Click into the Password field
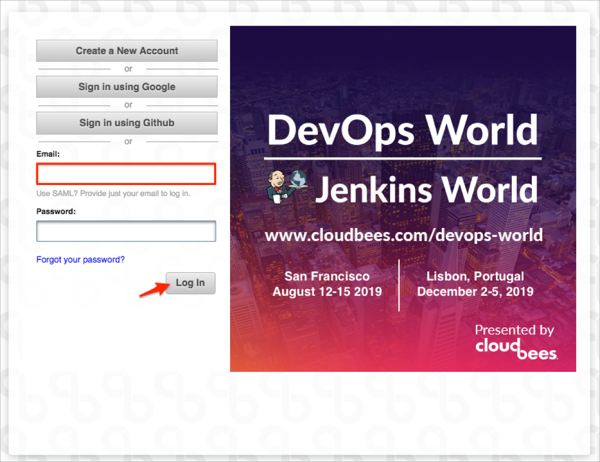This screenshot has width=600, height=462. point(126,231)
